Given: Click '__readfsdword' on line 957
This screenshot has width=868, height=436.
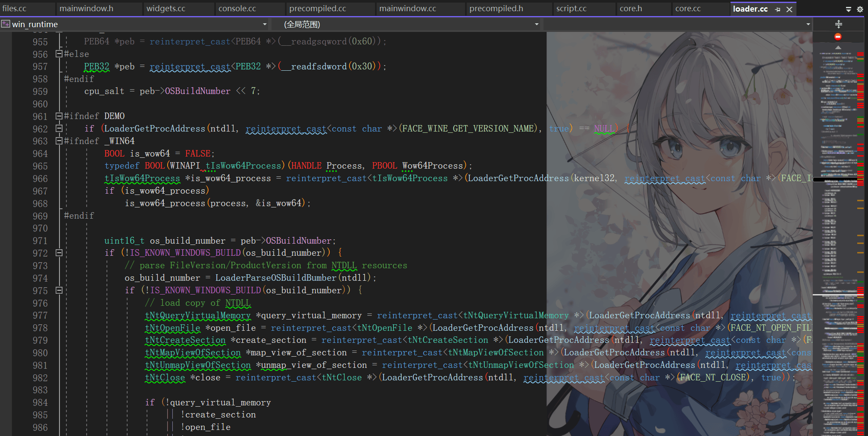Looking at the screenshot, I should [314, 66].
